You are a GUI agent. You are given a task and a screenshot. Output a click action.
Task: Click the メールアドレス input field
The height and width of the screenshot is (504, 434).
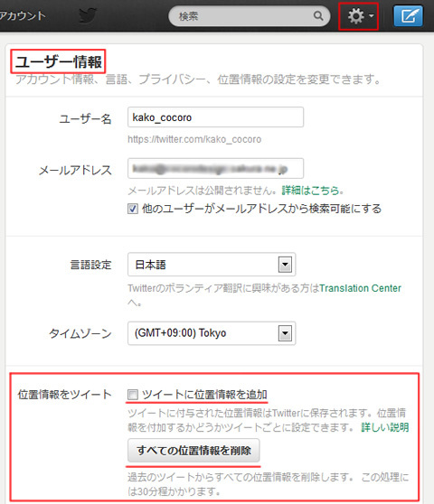pos(215,168)
